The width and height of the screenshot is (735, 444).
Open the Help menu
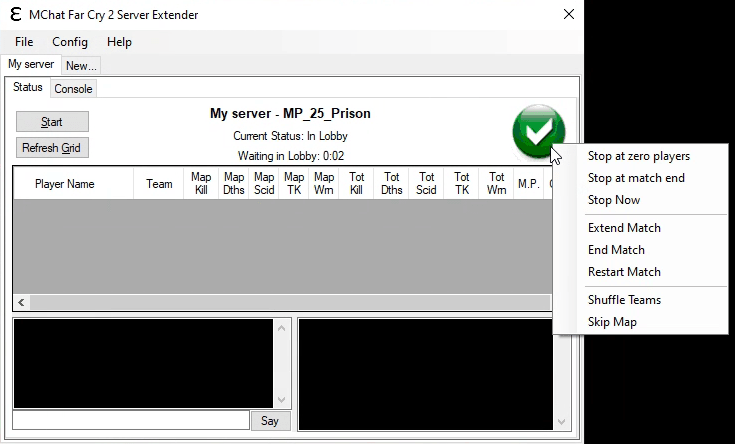119,42
